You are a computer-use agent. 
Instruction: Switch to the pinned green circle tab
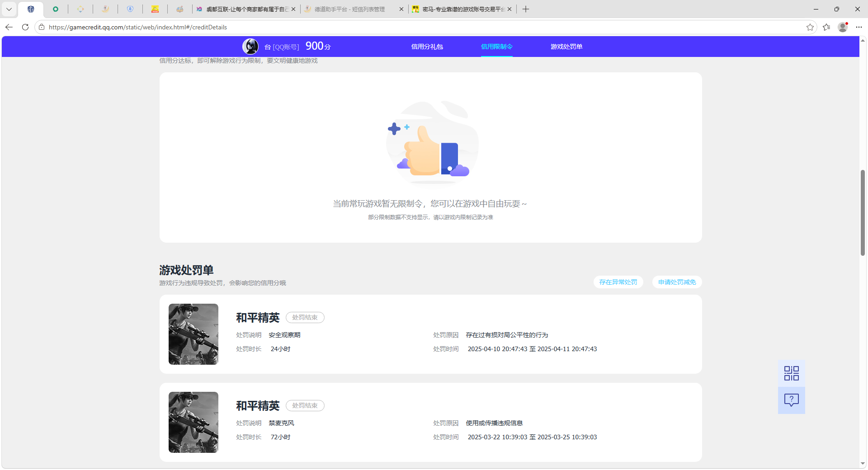56,9
